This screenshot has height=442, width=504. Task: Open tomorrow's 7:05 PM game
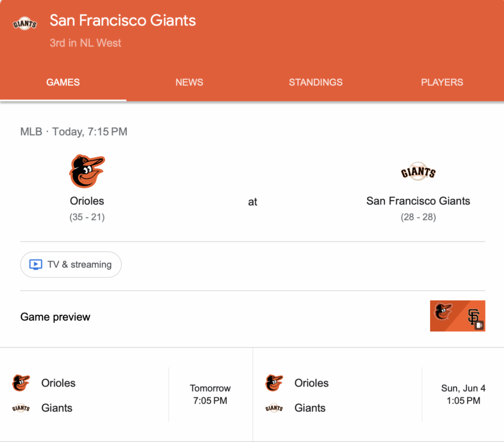pyautogui.click(x=210, y=394)
